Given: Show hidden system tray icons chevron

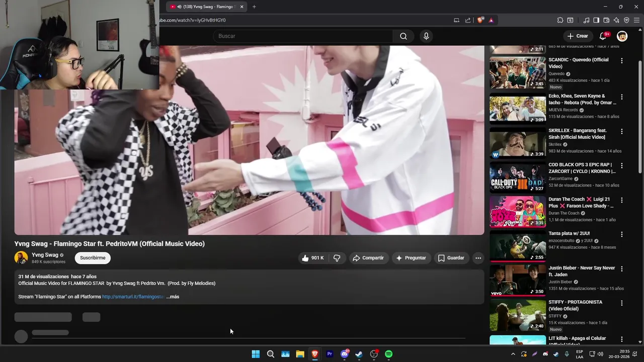Looking at the screenshot, I should point(513,354).
